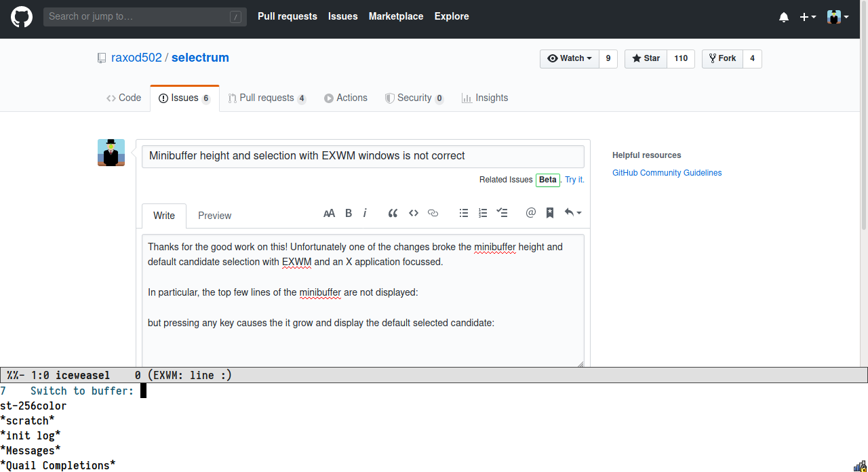This screenshot has height=472, width=868.
Task: Click the repository book icon before raxod502
Action: point(102,58)
